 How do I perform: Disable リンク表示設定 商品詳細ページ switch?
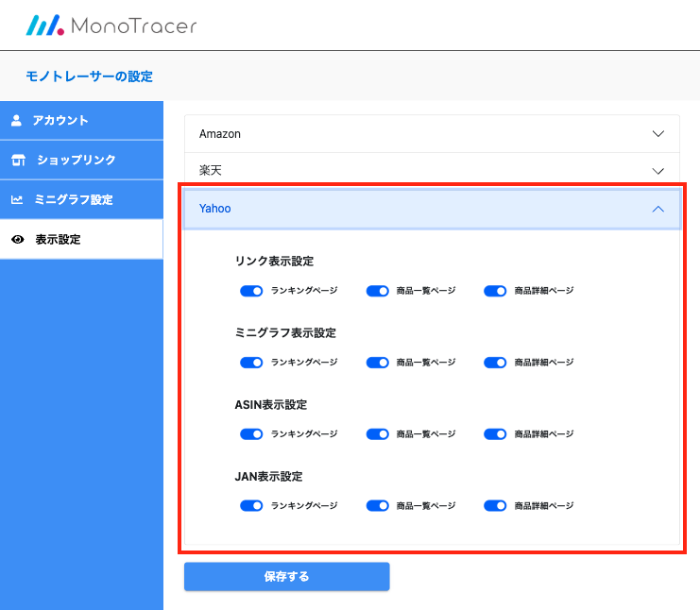[495, 291]
